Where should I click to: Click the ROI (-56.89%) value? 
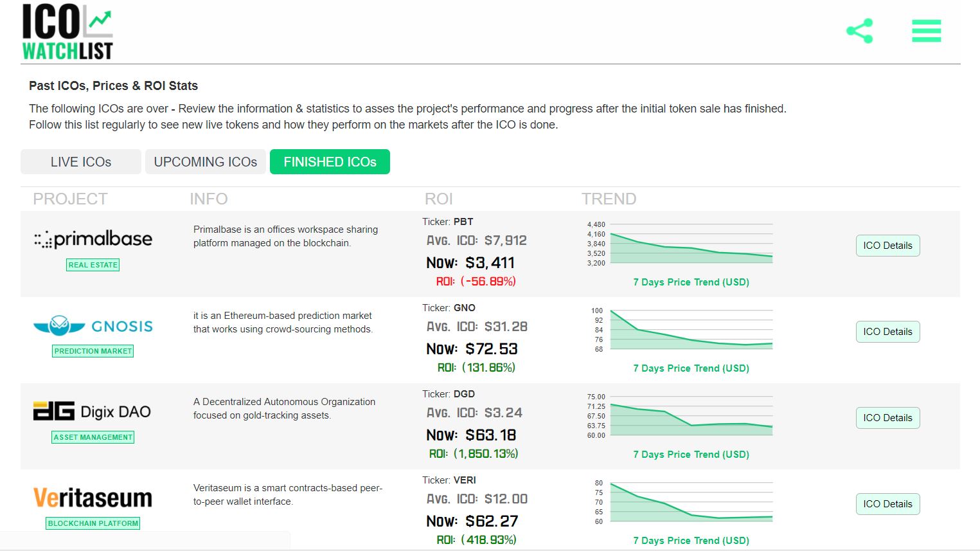point(476,282)
